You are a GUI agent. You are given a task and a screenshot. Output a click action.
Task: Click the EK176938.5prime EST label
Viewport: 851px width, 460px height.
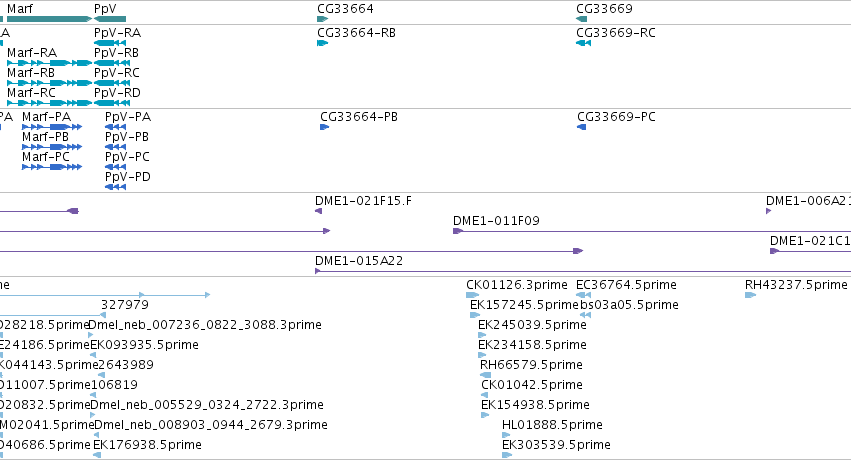click(148, 445)
